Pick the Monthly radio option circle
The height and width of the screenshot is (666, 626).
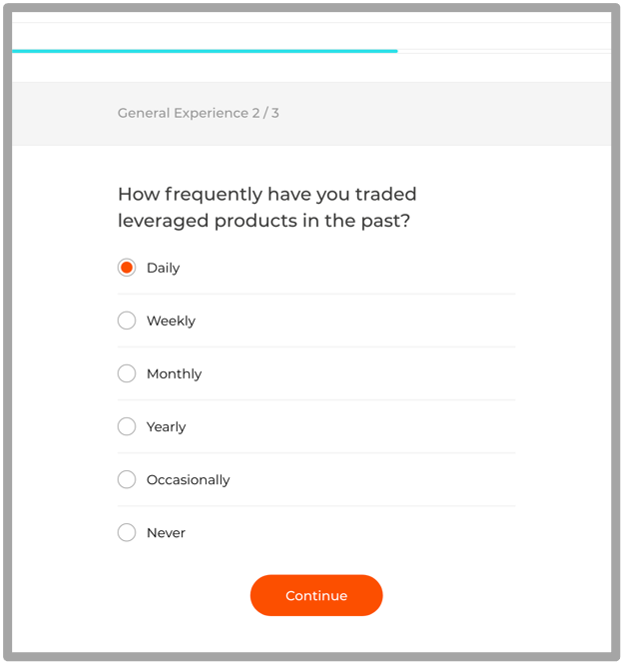[x=127, y=374]
